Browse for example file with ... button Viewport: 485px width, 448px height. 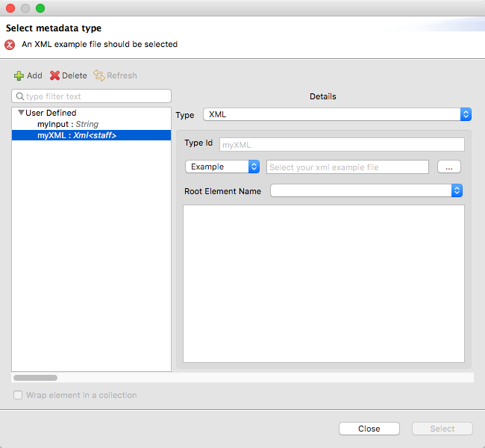pos(448,167)
